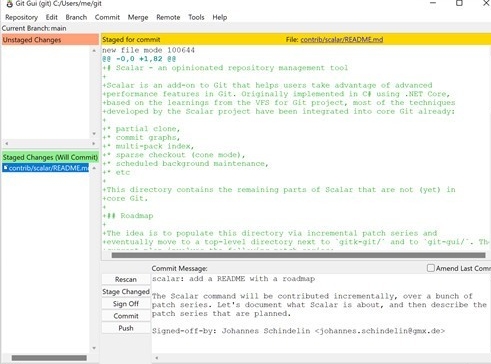Click up arrow of Staged Changes scrollbar
Screen dimensions: 491x364
(x=94, y=168)
